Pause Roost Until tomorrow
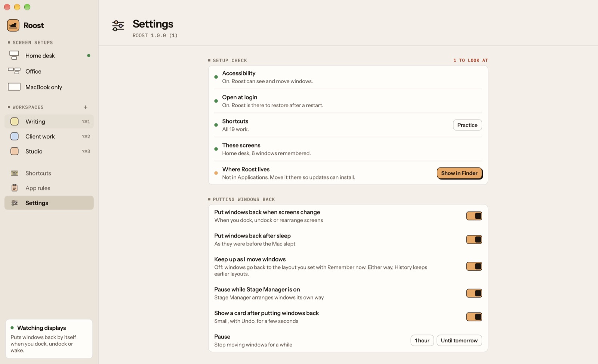The image size is (598, 364). point(459,340)
